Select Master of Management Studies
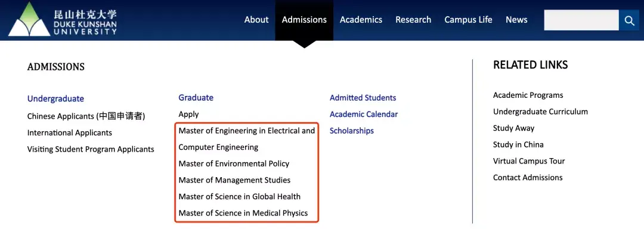Screen dimensions: 644x241 point(234,180)
